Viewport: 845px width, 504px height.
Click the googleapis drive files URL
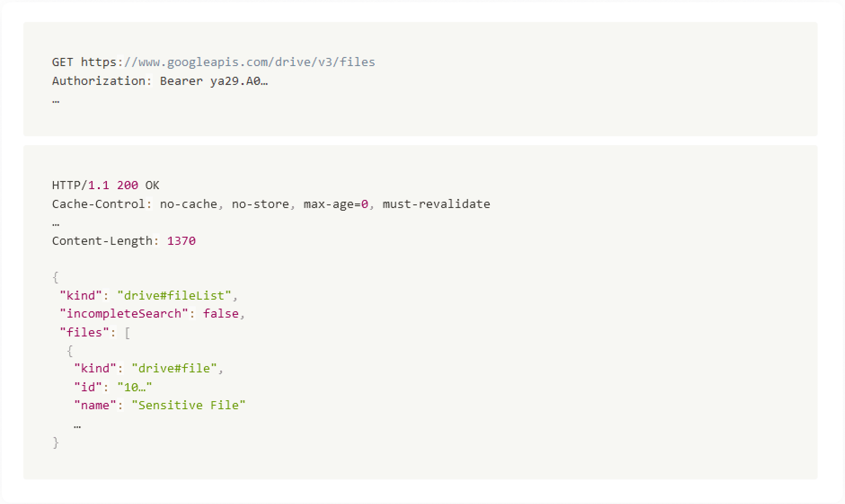[x=228, y=62]
